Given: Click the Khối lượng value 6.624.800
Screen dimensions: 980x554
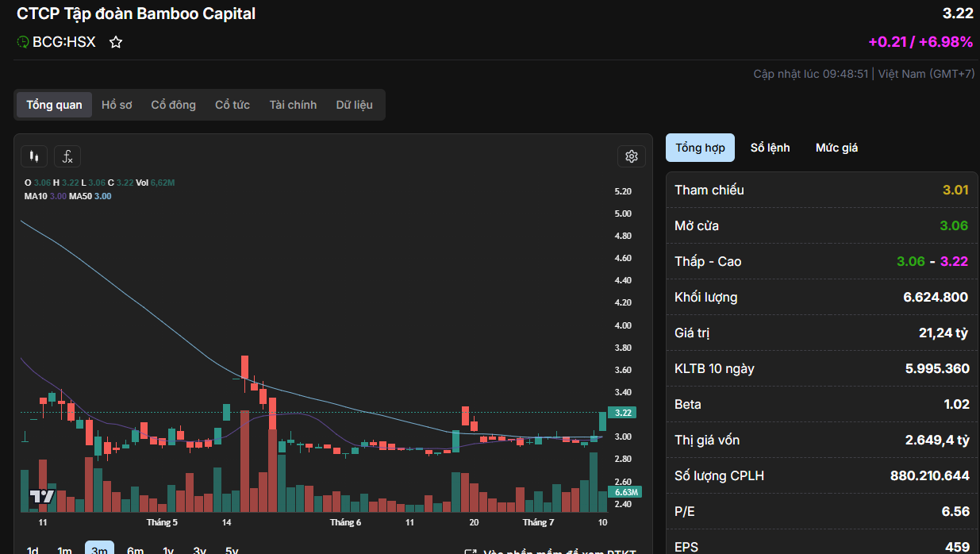Looking at the screenshot, I should point(936,297).
